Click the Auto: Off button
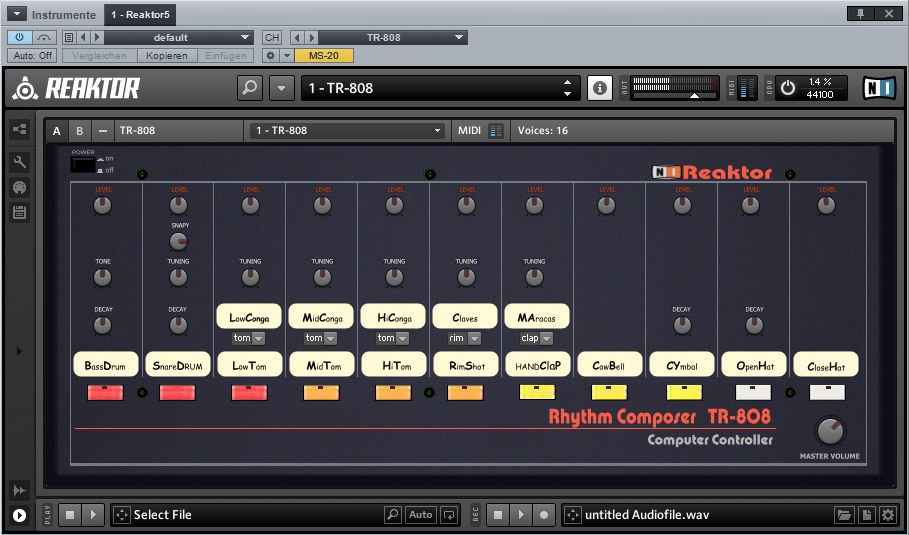909x535 pixels. pos(32,56)
